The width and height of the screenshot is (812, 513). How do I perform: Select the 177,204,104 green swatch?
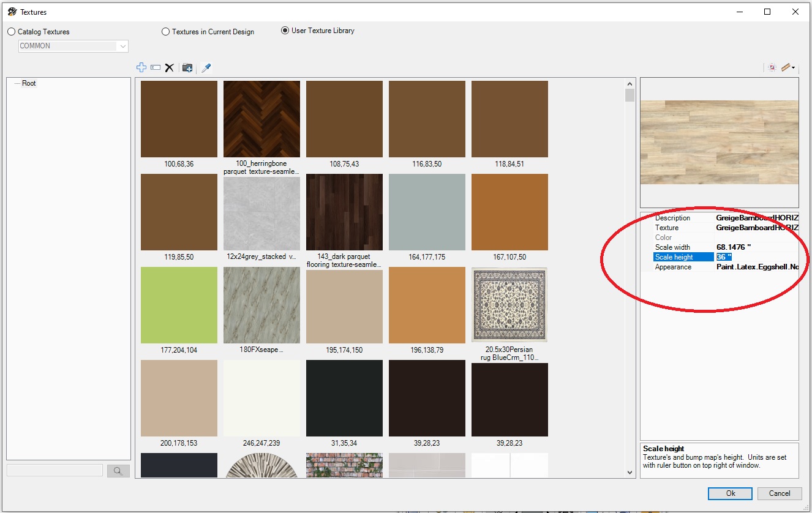tap(179, 305)
